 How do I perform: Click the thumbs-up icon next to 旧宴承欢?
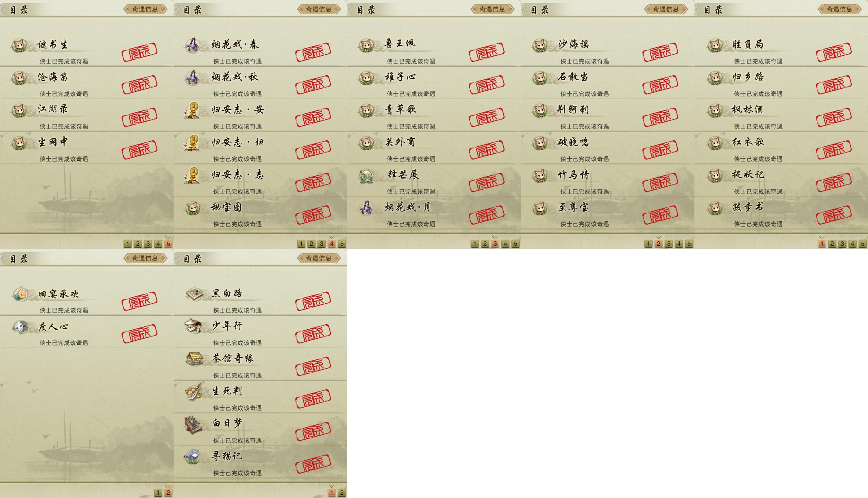tap(20, 294)
